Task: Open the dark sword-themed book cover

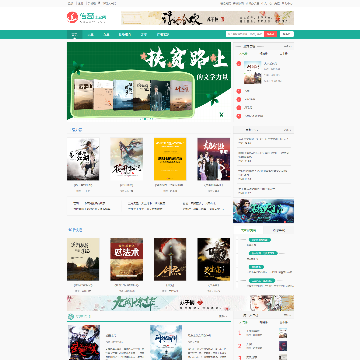Action: click(x=170, y=259)
